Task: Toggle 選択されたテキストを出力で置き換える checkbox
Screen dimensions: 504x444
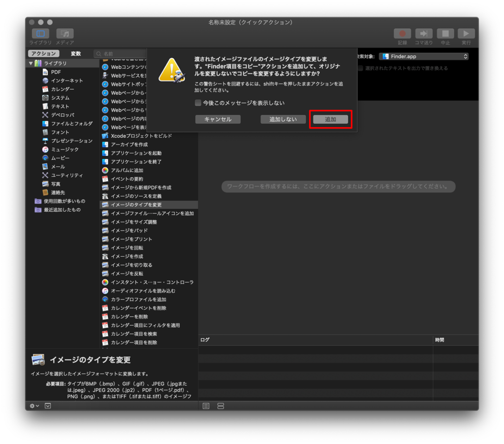Action: pyautogui.click(x=360, y=68)
